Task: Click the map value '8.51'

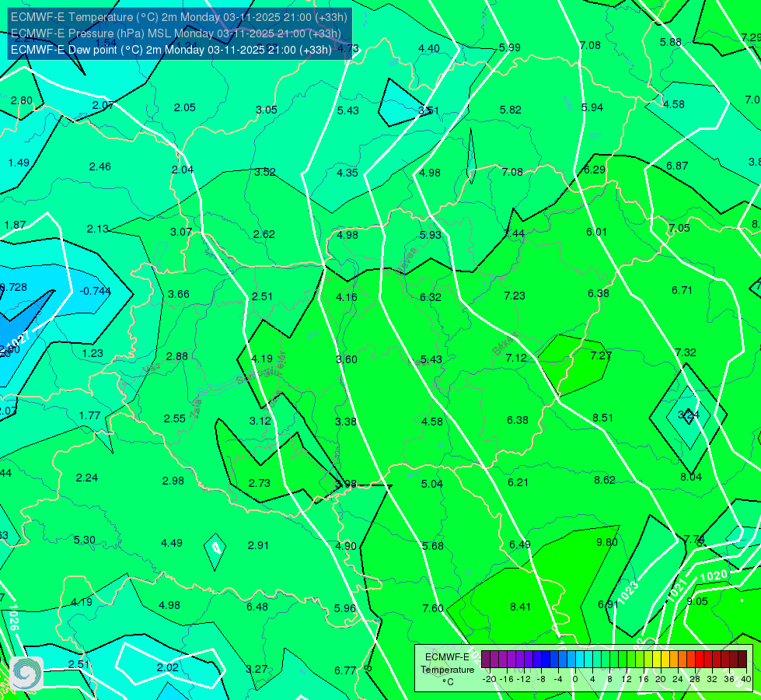Action: [x=602, y=418]
